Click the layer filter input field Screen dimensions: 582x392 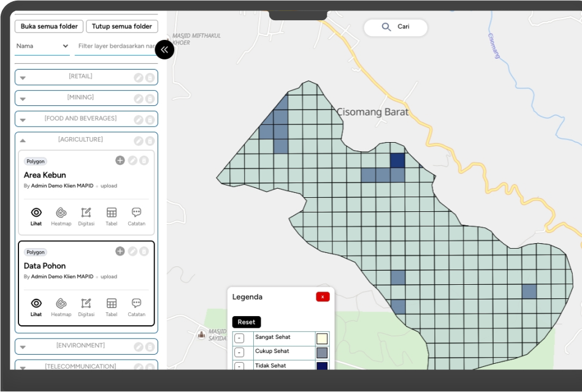(x=115, y=46)
